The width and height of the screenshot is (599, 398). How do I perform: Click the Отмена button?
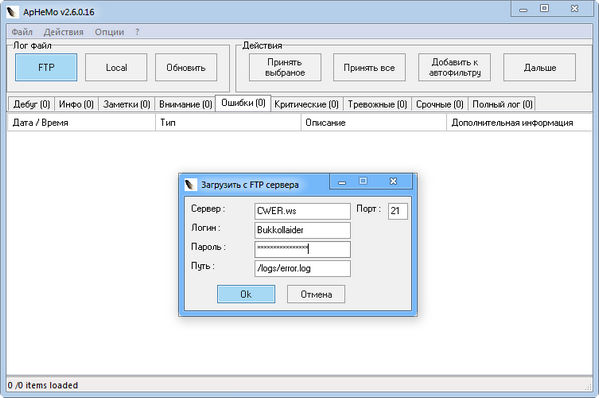coord(316,294)
